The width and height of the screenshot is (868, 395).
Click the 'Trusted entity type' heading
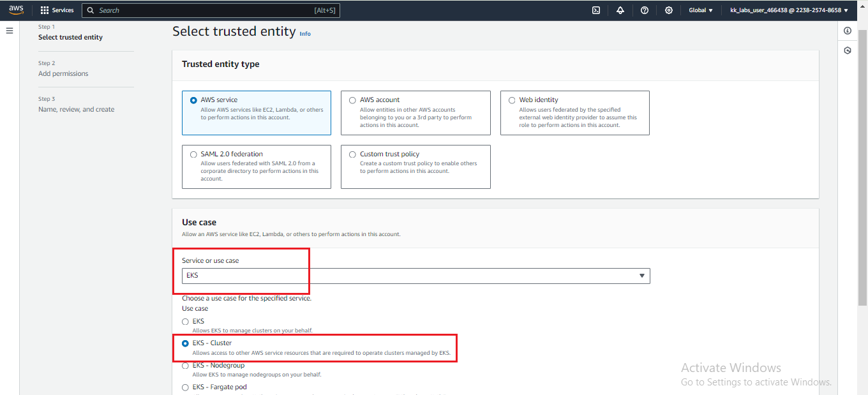coord(221,64)
